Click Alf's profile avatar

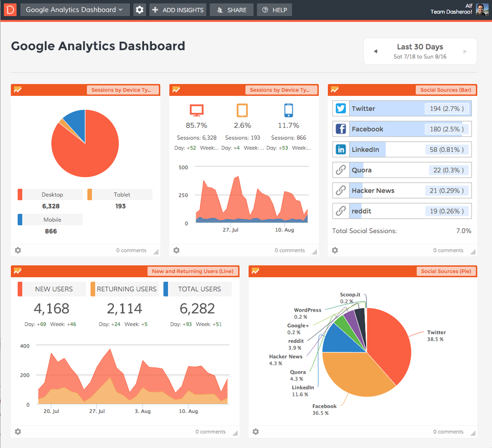click(x=481, y=9)
